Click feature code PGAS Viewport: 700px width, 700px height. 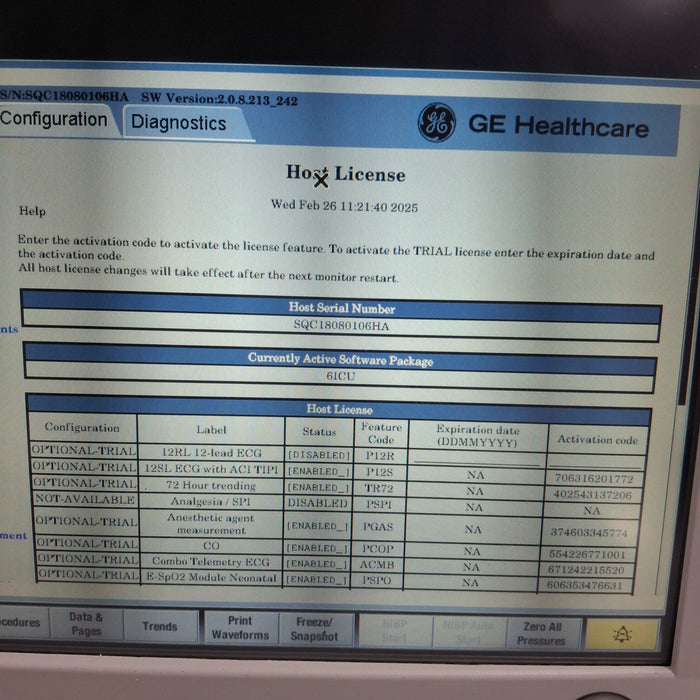378,527
